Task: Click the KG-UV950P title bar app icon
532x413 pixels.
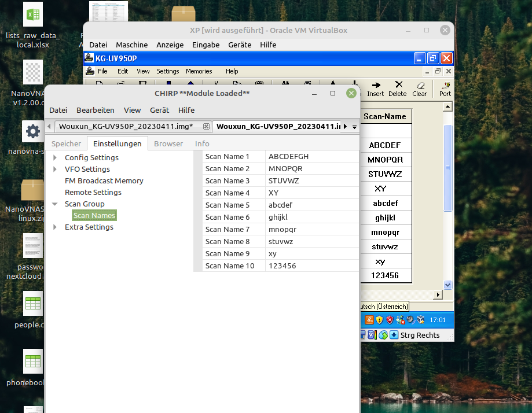Action: coord(89,58)
